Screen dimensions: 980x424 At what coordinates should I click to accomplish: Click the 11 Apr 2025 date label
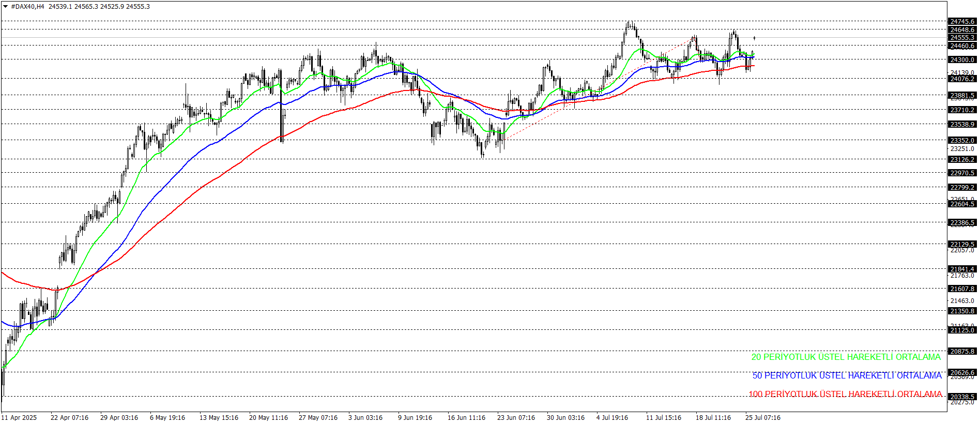point(19,417)
